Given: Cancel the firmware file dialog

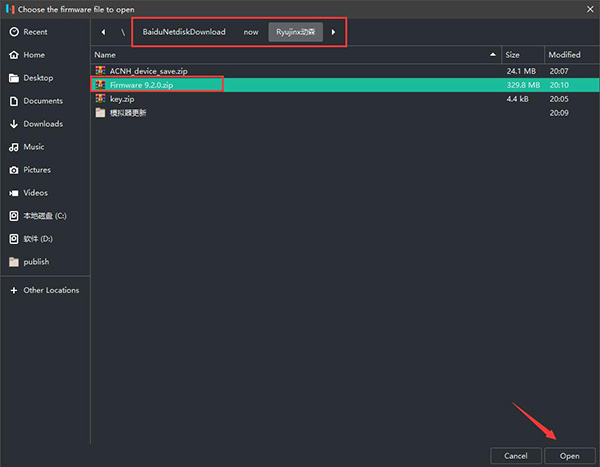Looking at the screenshot, I should point(516,456).
